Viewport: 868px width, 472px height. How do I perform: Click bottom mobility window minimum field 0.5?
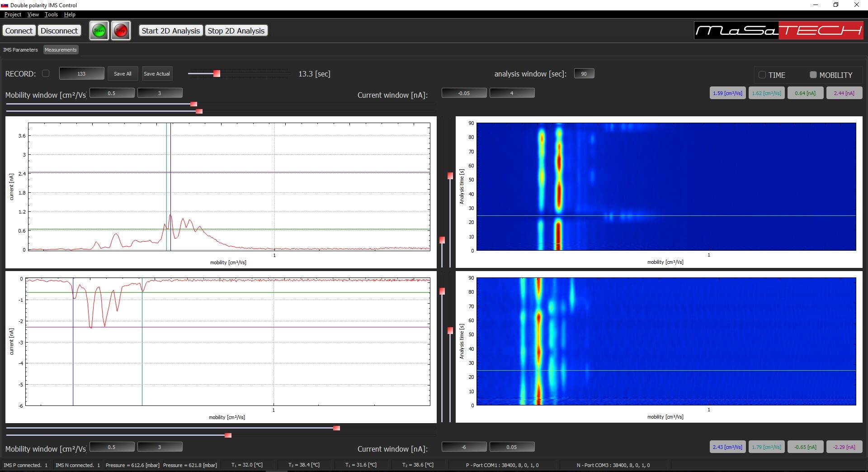coord(112,447)
